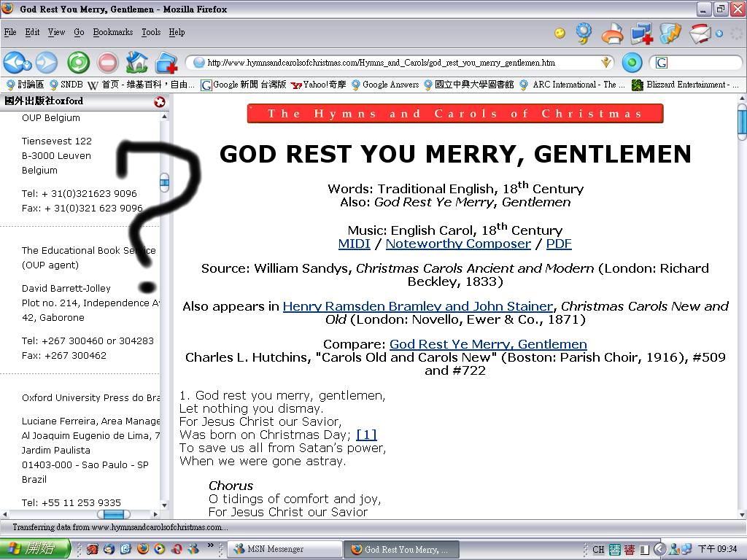Click the red Stop loading button

pyautogui.click(x=108, y=63)
